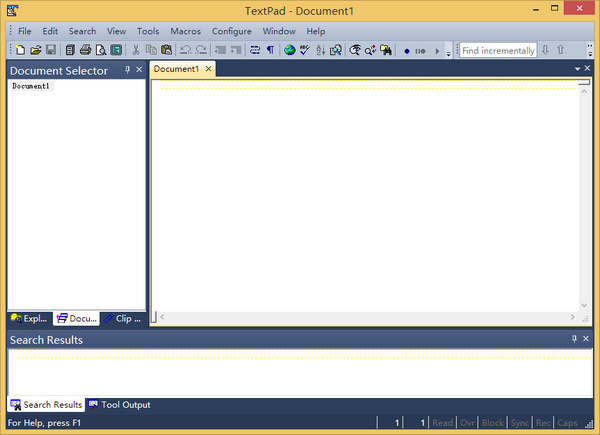Open the main toolbar options dropdown arrow
600x435 pixels.
pos(449,53)
